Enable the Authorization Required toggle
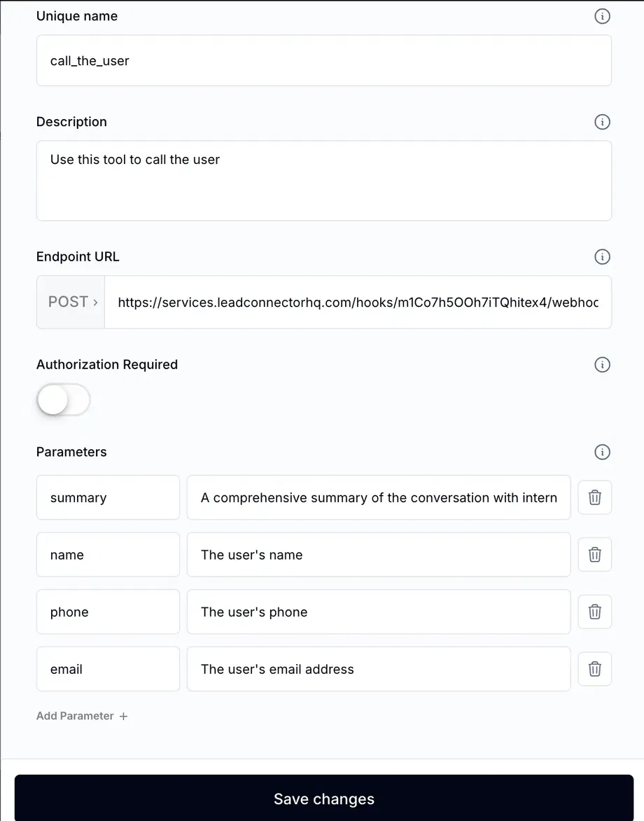This screenshot has height=821, width=644. pos(64,401)
